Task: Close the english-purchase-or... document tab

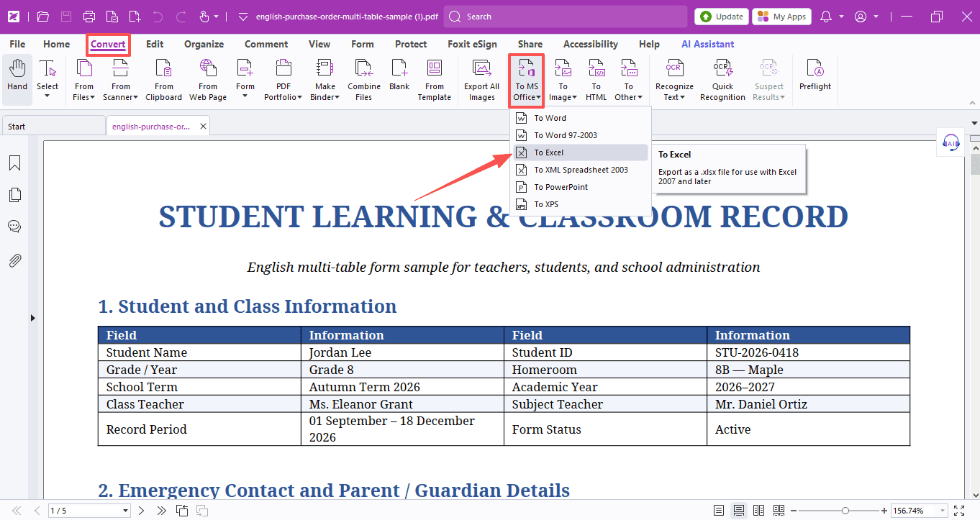Action: 204,127
